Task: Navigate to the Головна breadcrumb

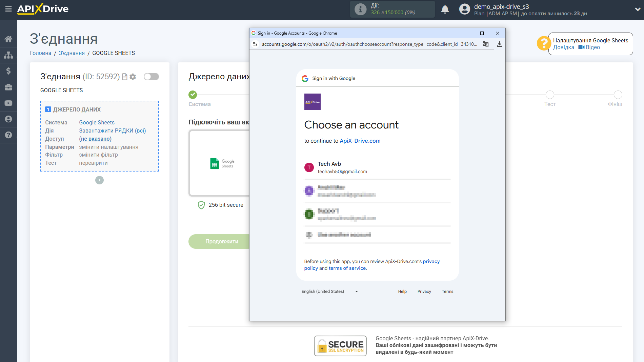Action: click(x=40, y=53)
